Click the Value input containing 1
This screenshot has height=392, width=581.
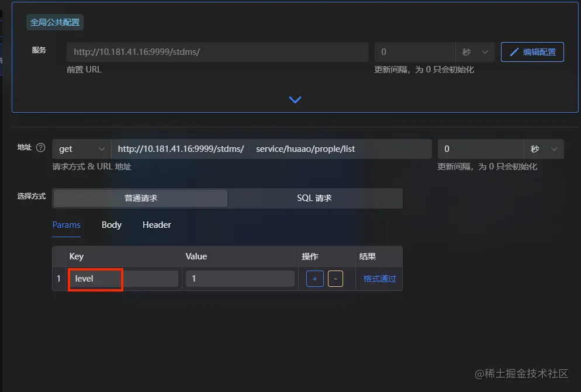(x=240, y=279)
